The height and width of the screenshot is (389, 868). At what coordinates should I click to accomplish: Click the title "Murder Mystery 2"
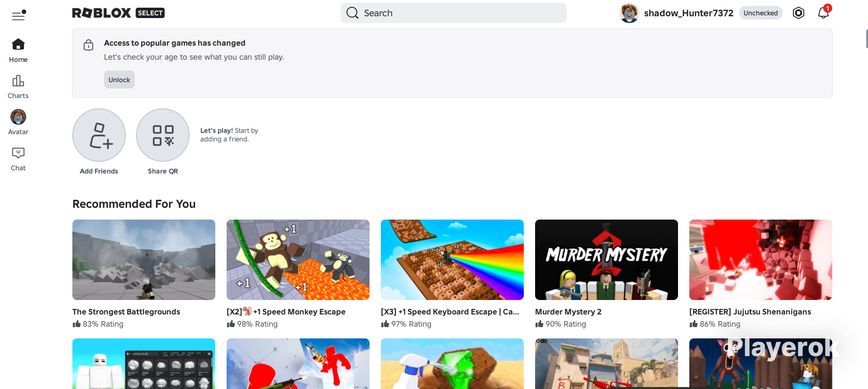coord(568,312)
